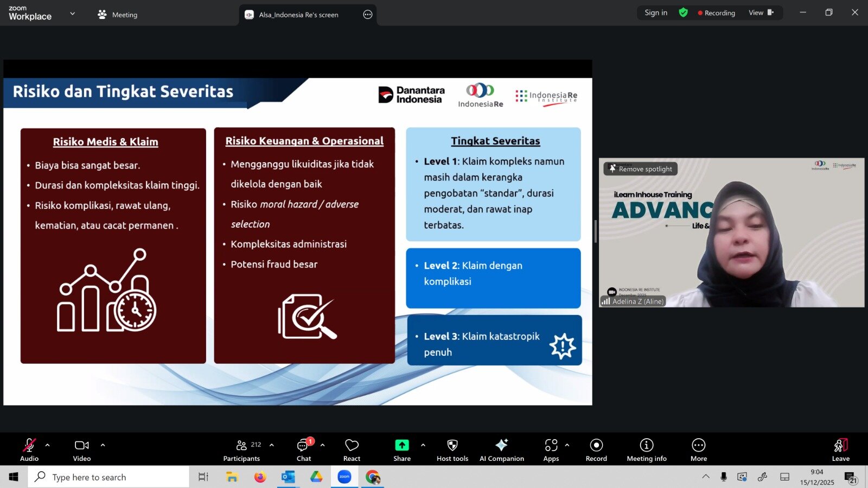The width and height of the screenshot is (868, 488).
Task: Open the Chat panel
Action: (x=304, y=450)
